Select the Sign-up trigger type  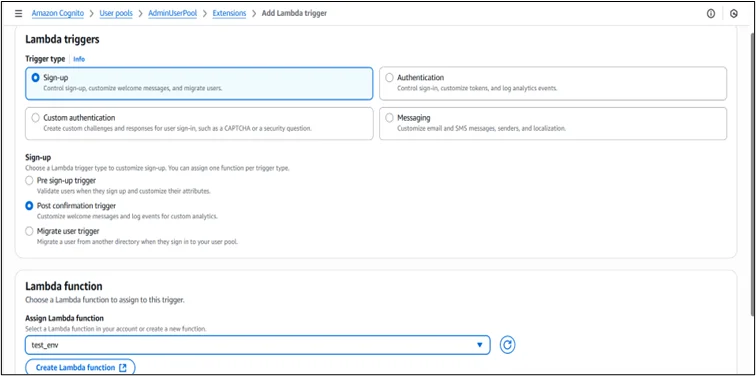199,83
